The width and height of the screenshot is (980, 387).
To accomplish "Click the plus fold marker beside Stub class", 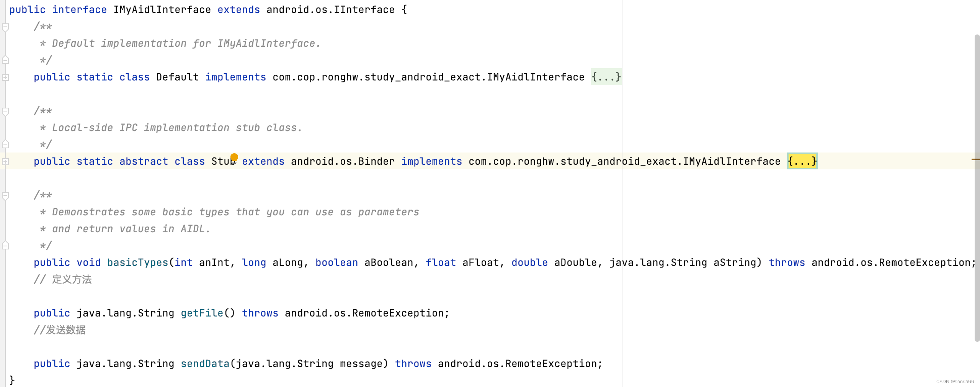I will tap(6, 161).
